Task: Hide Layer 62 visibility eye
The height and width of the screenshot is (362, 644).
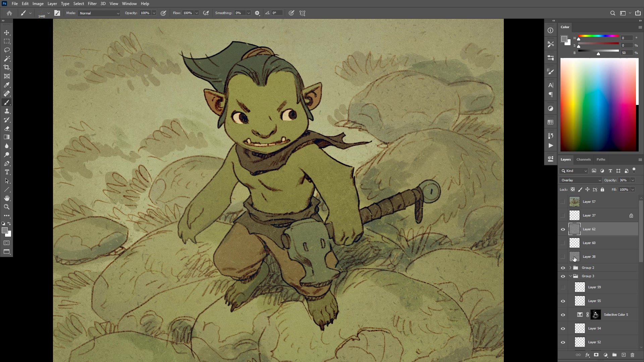Action: [563, 229]
